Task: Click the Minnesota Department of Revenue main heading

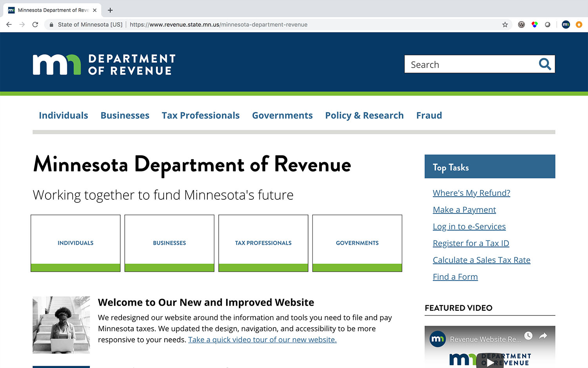Action: [192, 164]
